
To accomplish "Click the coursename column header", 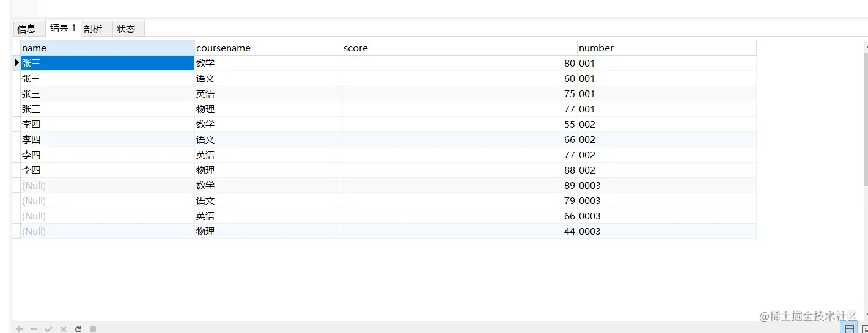I will pos(268,48).
